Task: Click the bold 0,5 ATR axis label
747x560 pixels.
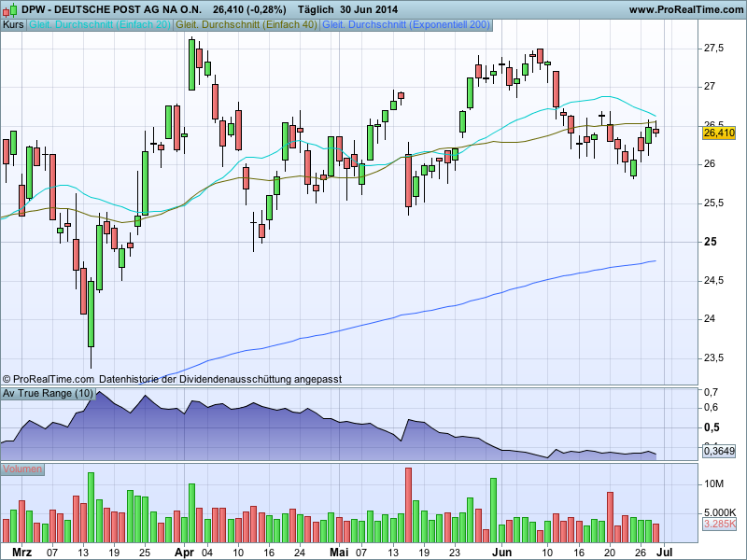Action: click(712, 427)
